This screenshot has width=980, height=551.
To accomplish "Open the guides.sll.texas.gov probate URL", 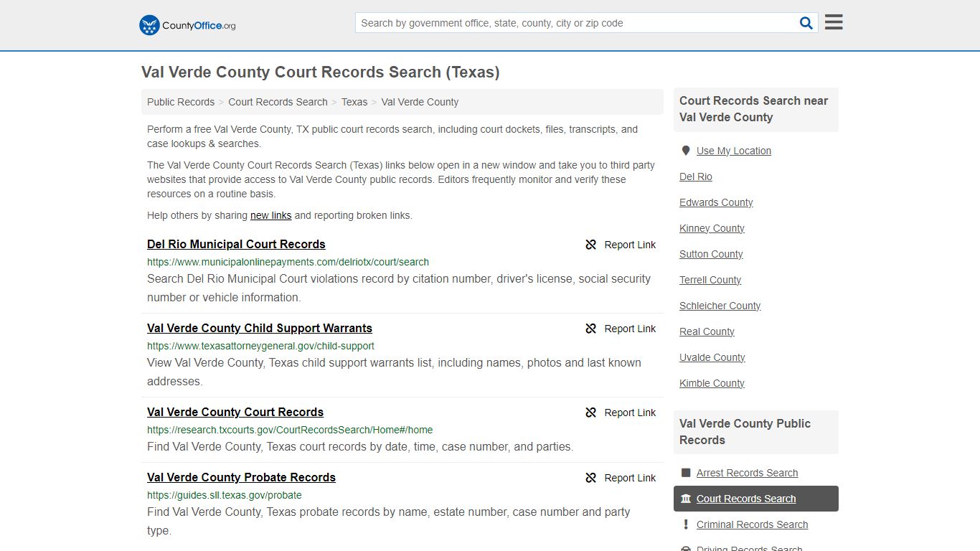I will click(225, 495).
